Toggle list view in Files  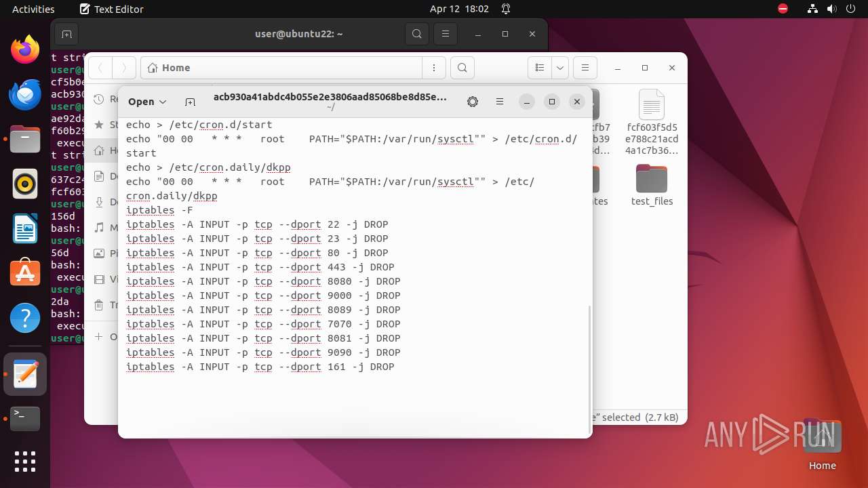540,68
